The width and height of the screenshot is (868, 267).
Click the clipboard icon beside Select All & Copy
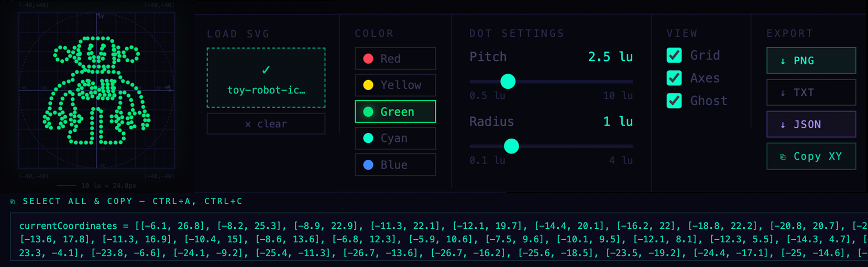pos(13,202)
